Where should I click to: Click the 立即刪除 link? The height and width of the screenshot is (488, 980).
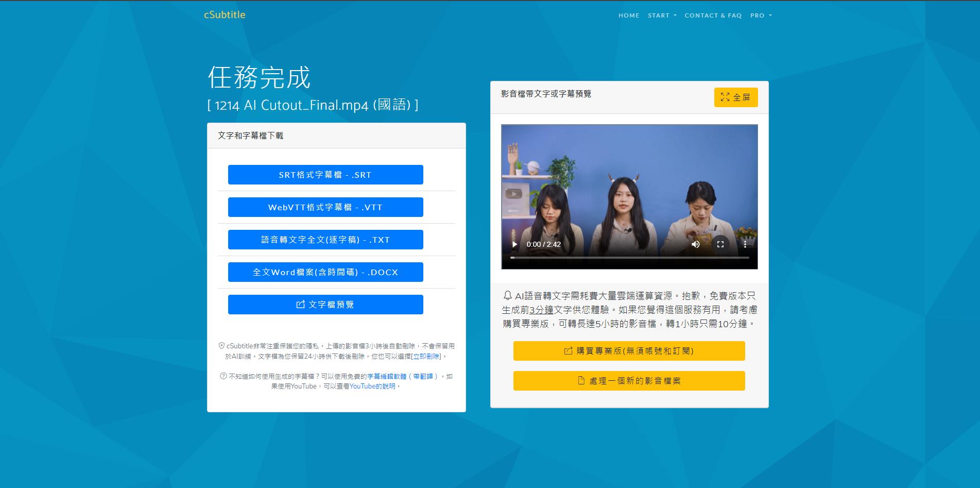(x=426, y=356)
